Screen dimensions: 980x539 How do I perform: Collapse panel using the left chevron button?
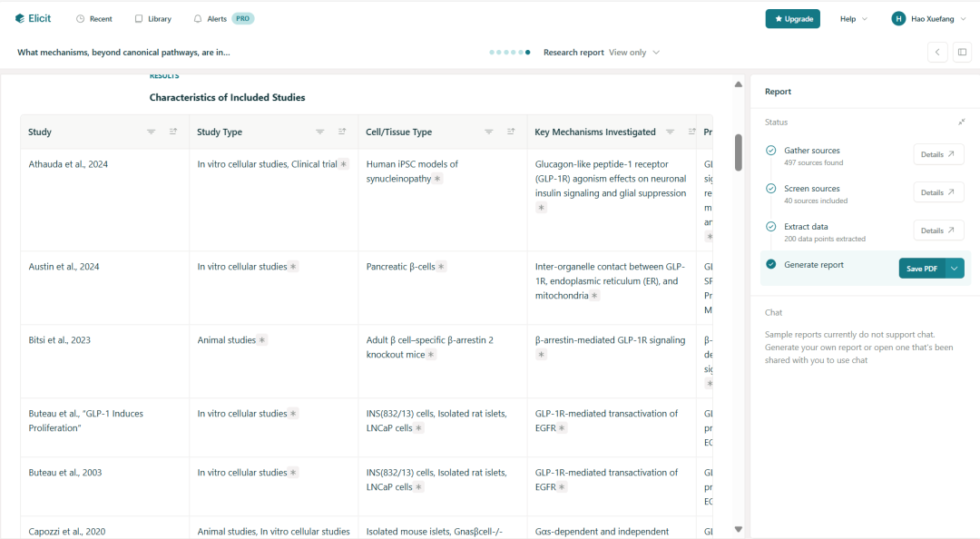pyautogui.click(x=937, y=53)
